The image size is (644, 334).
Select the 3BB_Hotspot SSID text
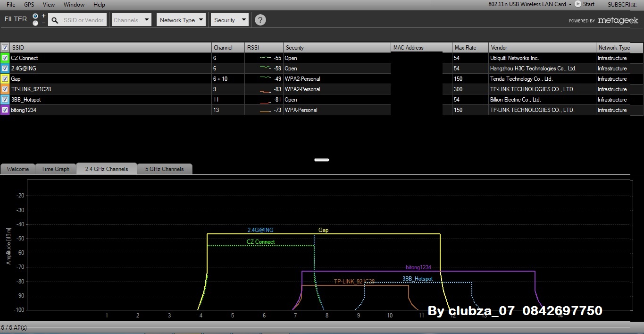[x=26, y=100]
